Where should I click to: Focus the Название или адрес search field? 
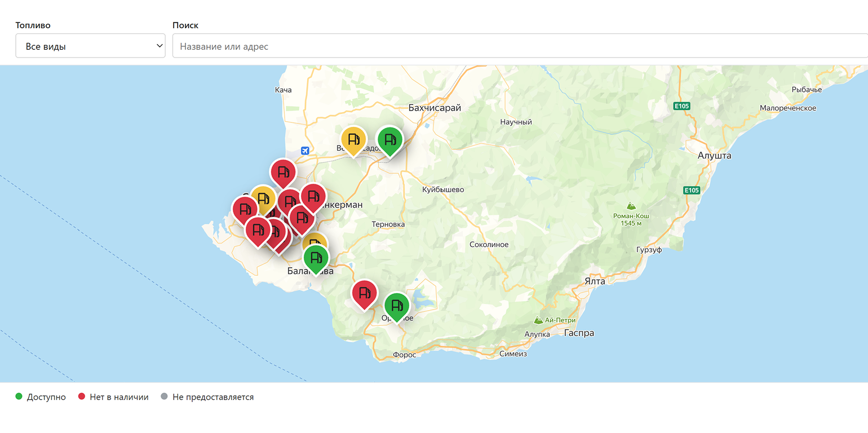[x=520, y=46]
